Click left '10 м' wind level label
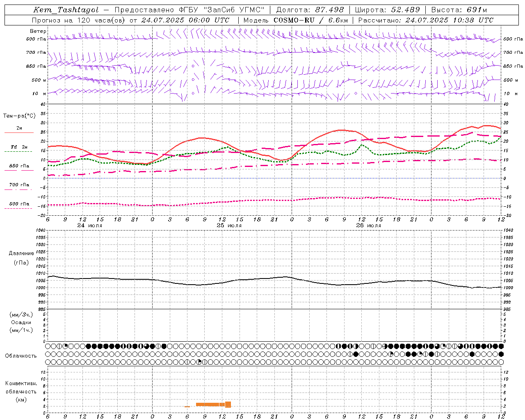 point(40,94)
